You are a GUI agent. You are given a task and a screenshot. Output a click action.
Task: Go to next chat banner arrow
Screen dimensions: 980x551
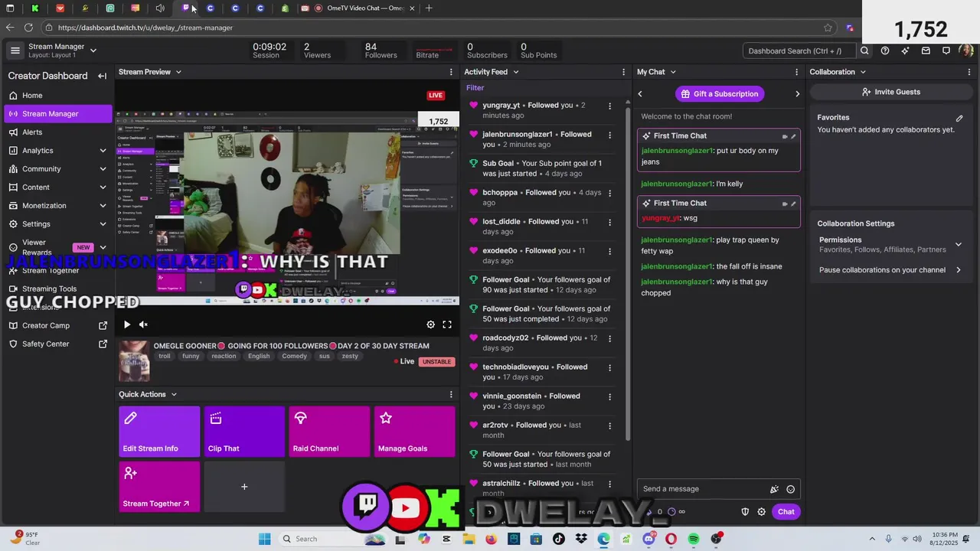click(797, 94)
